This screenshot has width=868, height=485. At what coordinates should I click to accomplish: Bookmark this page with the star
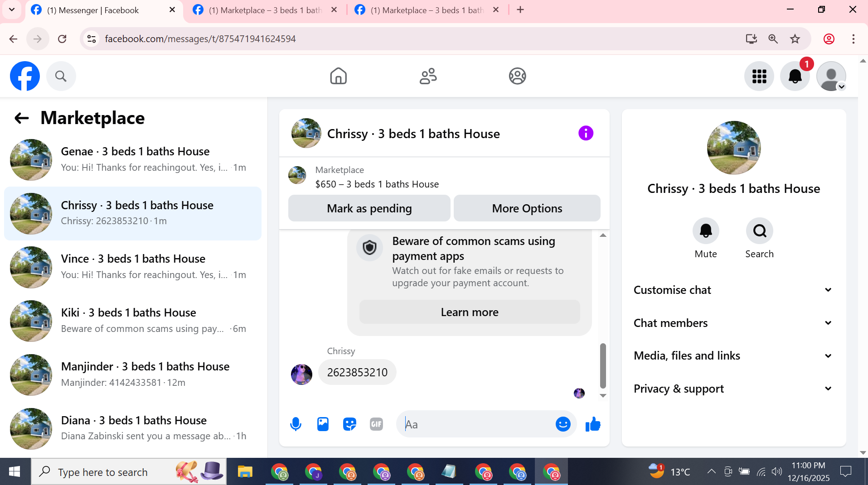[795, 39]
